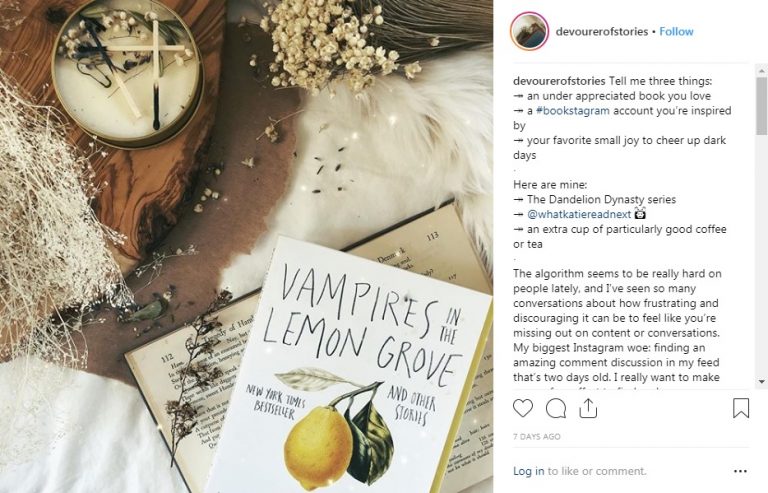Open the #bookstagram hashtag link

coord(573,111)
